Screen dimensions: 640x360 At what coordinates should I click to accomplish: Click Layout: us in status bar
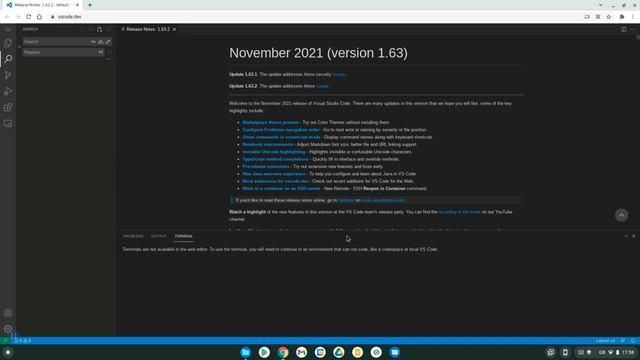[x=605, y=340]
